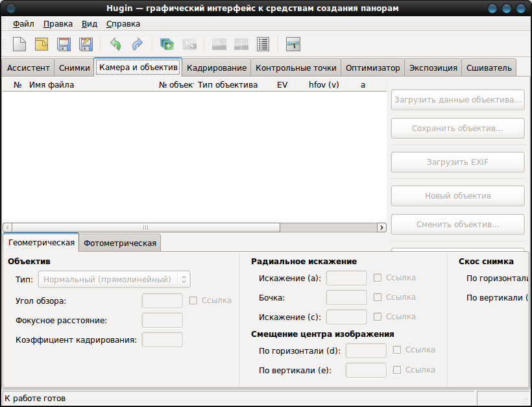This screenshot has height=407, width=532.
Task: Toggle Ссылка checkbox for Искажение (a)
Action: [x=378, y=278]
